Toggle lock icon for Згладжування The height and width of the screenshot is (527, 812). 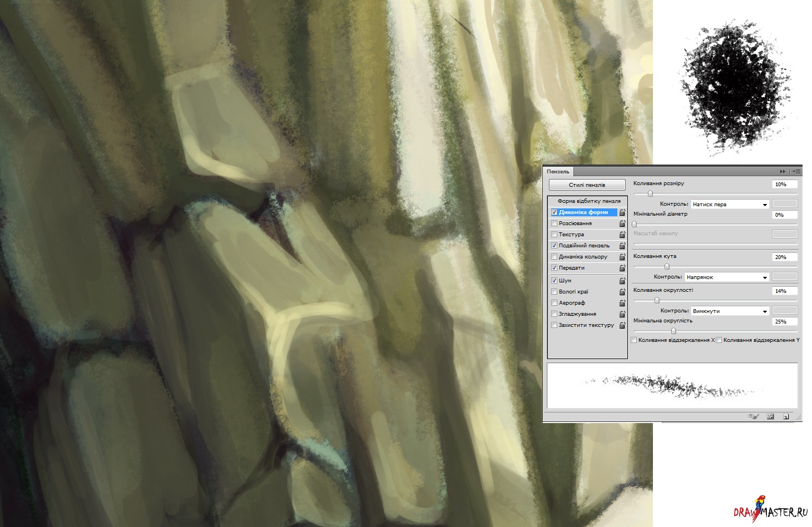622,314
